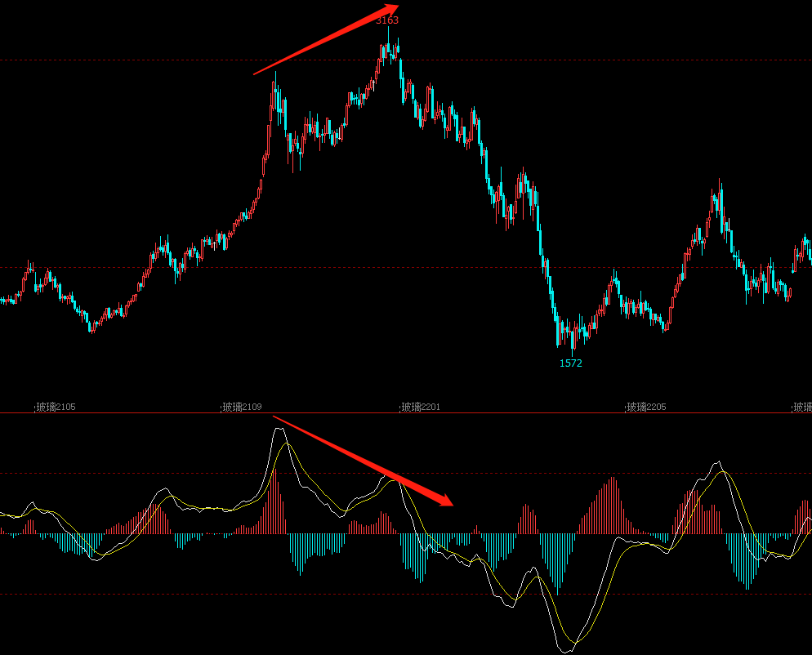Click divider between price chart and MACD panel
This screenshot has height=655, width=812.
point(406,413)
